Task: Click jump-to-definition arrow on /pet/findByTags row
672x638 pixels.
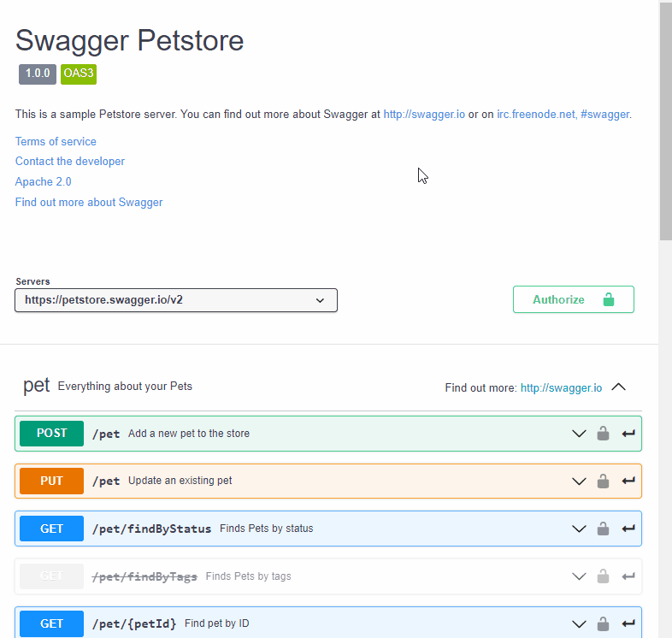Action: click(628, 576)
